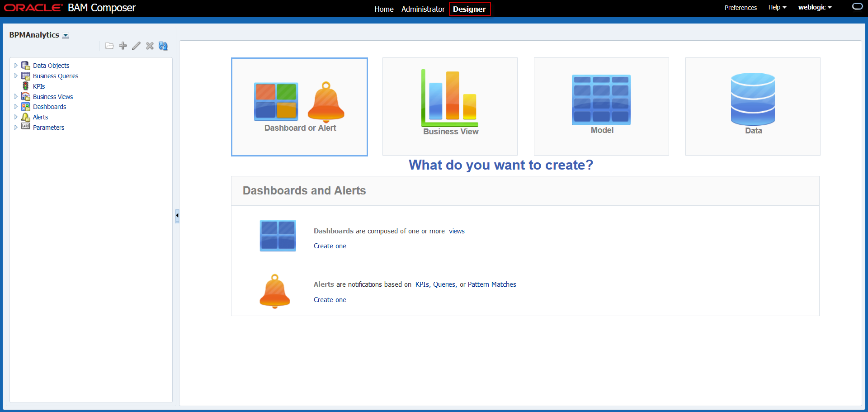This screenshot has height=412, width=868.
Task: Select the Dashboard or Alert tile
Action: click(299, 107)
